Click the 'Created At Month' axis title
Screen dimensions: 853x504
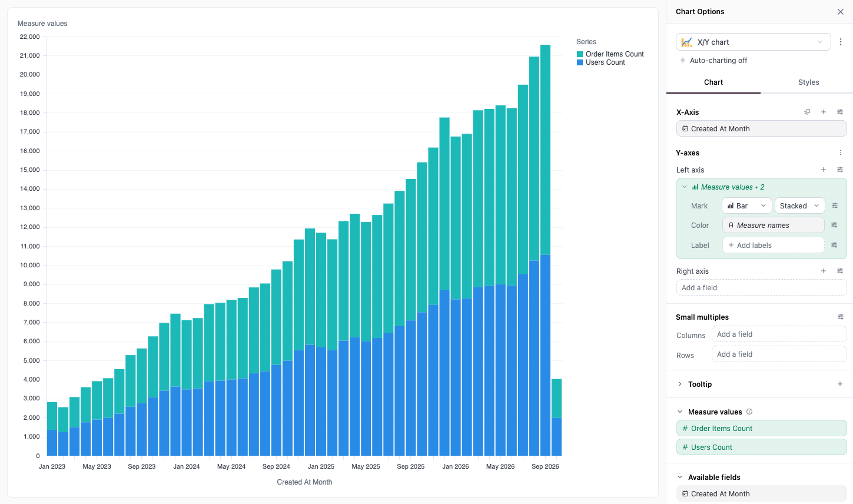(304, 482)
